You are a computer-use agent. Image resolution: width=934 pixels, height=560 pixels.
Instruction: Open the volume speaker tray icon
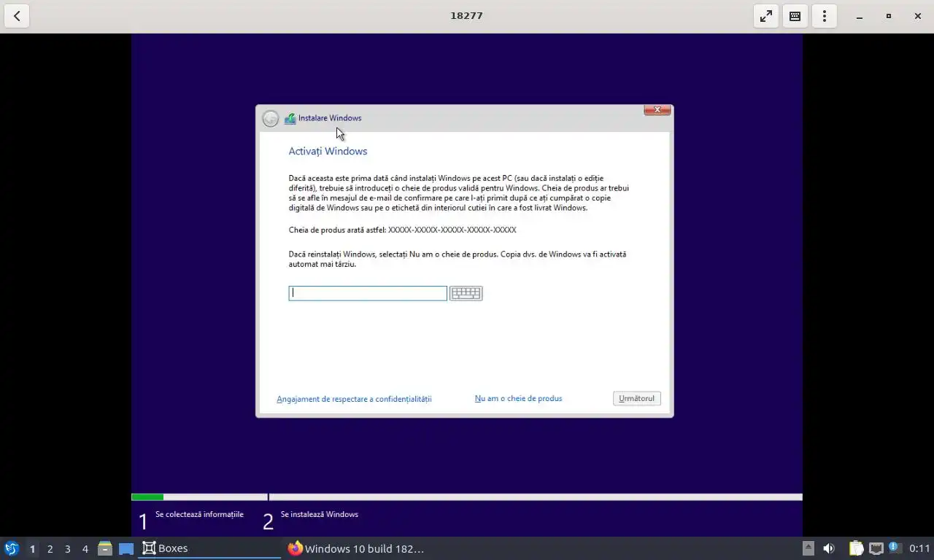click(829, 548)
